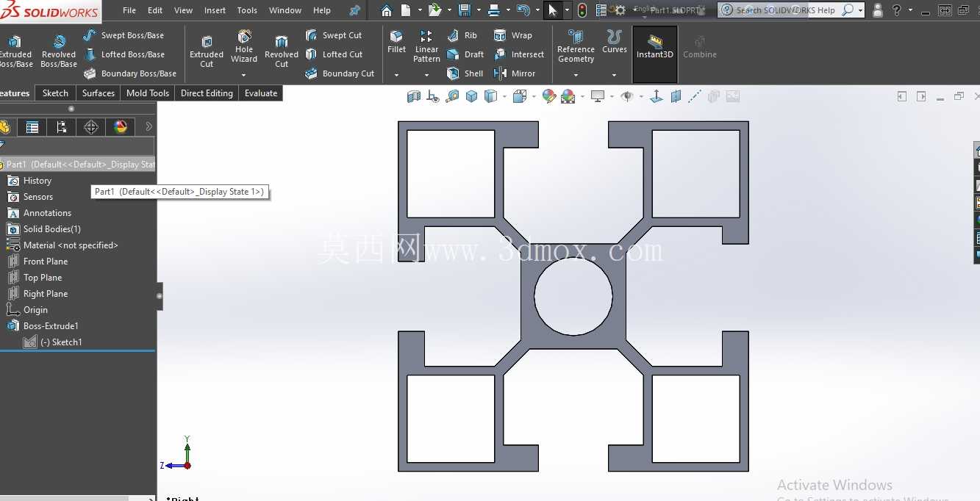Open the Undo dropdown arrow

coord(537,10)
